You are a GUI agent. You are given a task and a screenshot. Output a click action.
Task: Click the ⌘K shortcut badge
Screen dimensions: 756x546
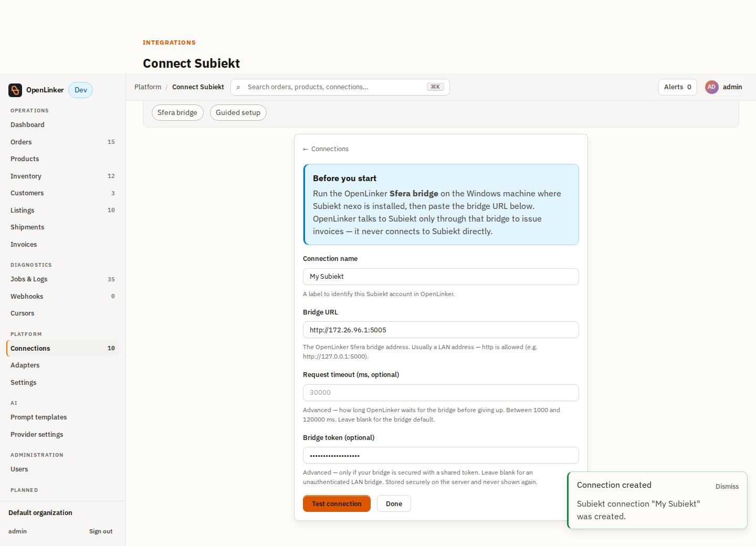tap(435, 87)
